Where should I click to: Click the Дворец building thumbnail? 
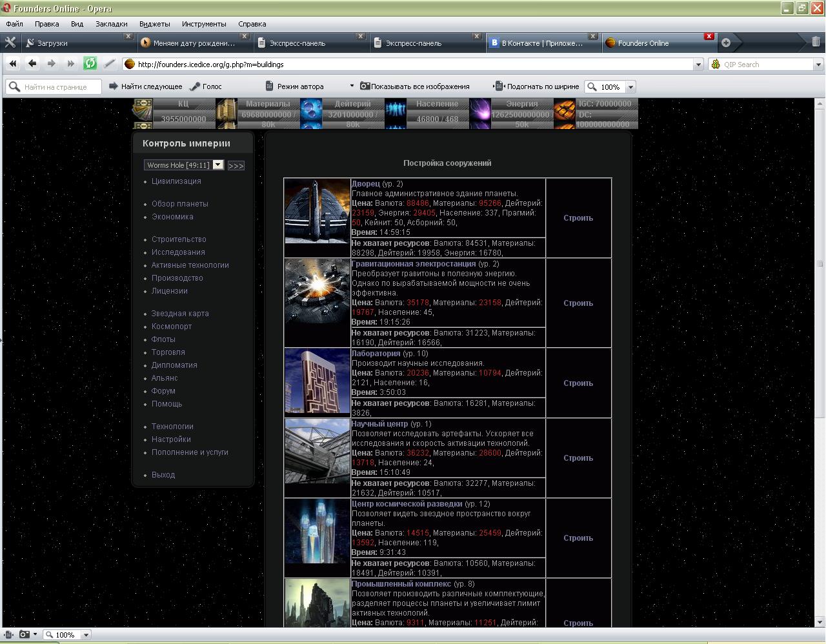317,211
